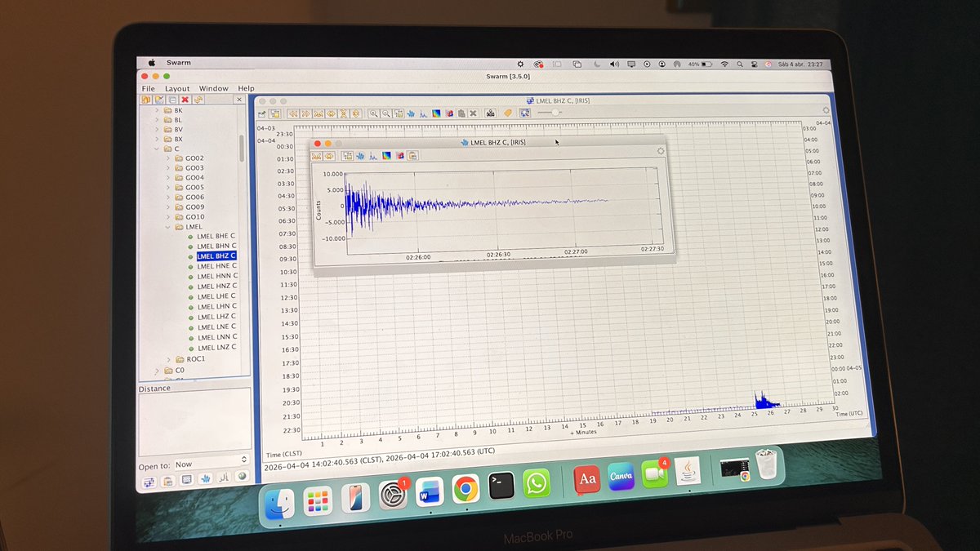Open the Window menu
The width and height of the screenshot is (980, 551).
[x=214, y=88]
